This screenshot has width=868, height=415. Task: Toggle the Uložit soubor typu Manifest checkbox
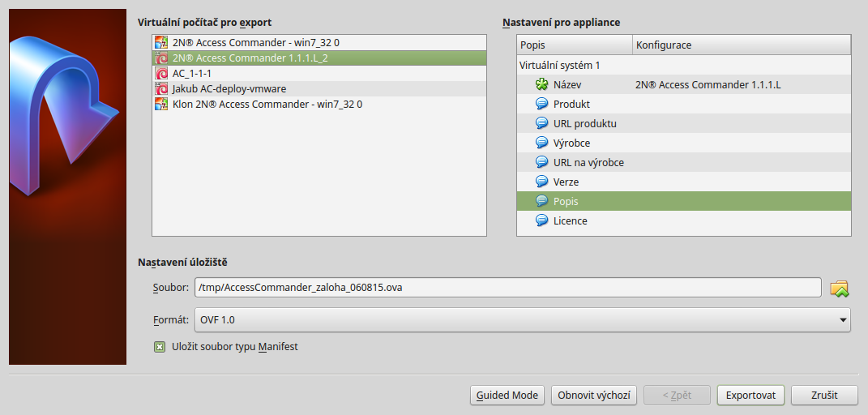160,347
